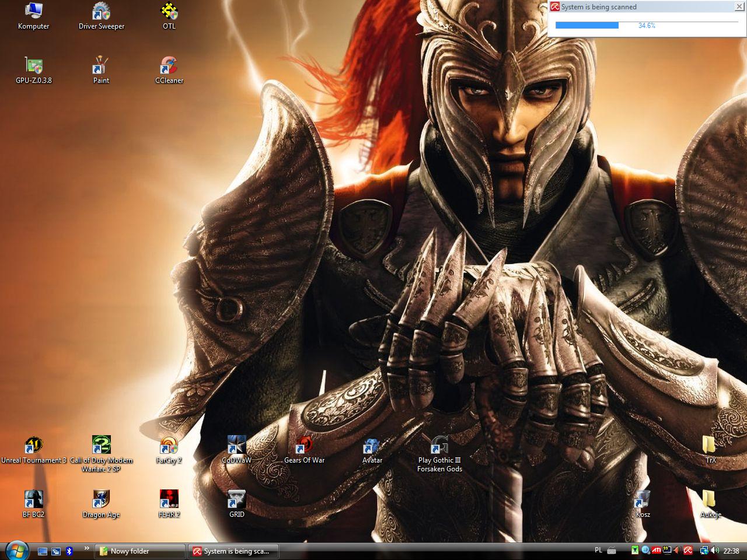The width and height of the screenshot is (747, 560).
Task: Close the System is being scanned popup
Action: pyautogui.click(x=739, y=6)
